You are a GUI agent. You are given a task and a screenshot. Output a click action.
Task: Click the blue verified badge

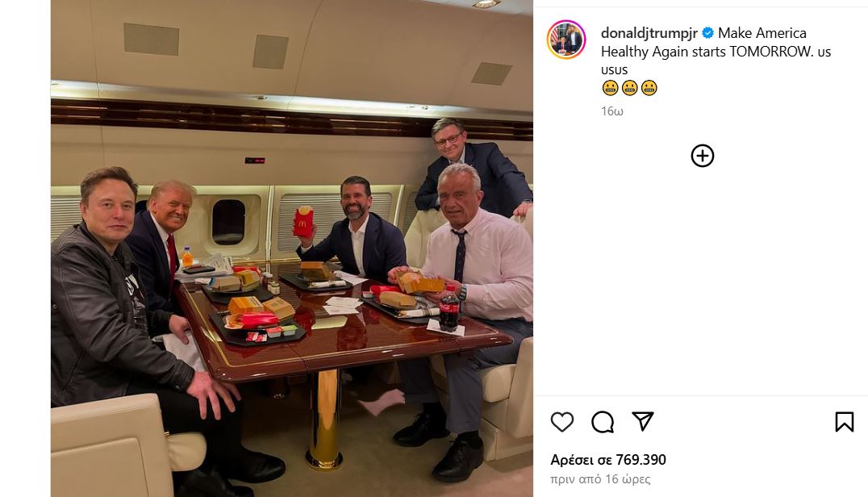[x=707, y=33]
